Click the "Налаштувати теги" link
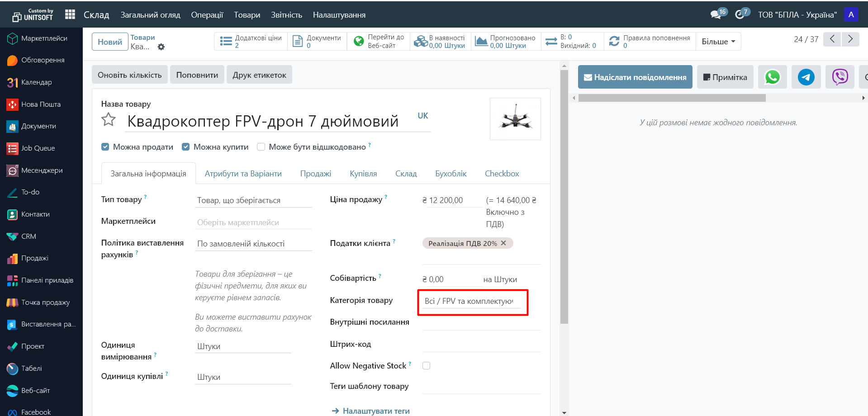 [375, 411]
